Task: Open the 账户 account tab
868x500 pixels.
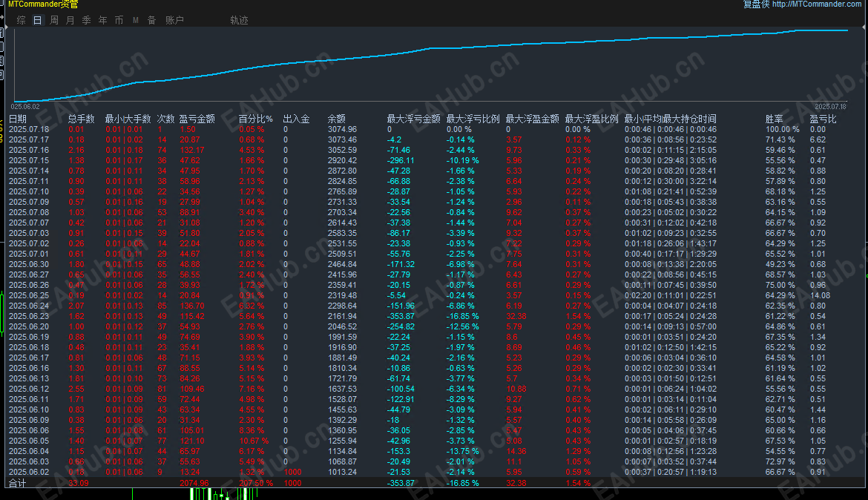Action: point(174,20)
